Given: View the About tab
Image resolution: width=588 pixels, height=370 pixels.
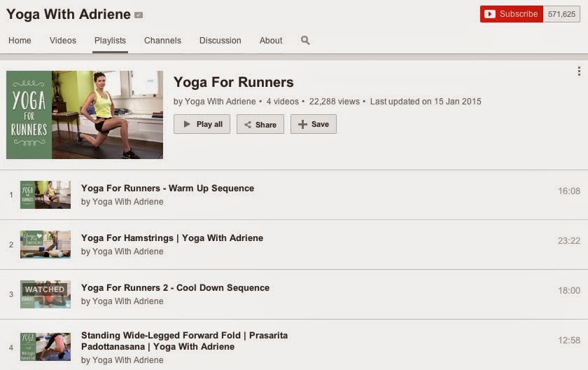Looking at the screenshot, I should [x=271, y=41].
